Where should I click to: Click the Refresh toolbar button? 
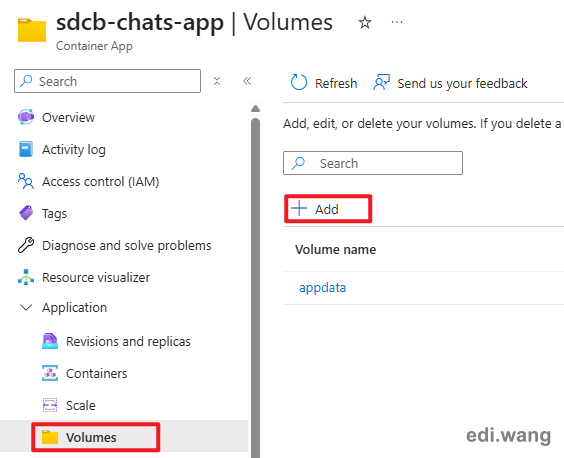[324, 83]
